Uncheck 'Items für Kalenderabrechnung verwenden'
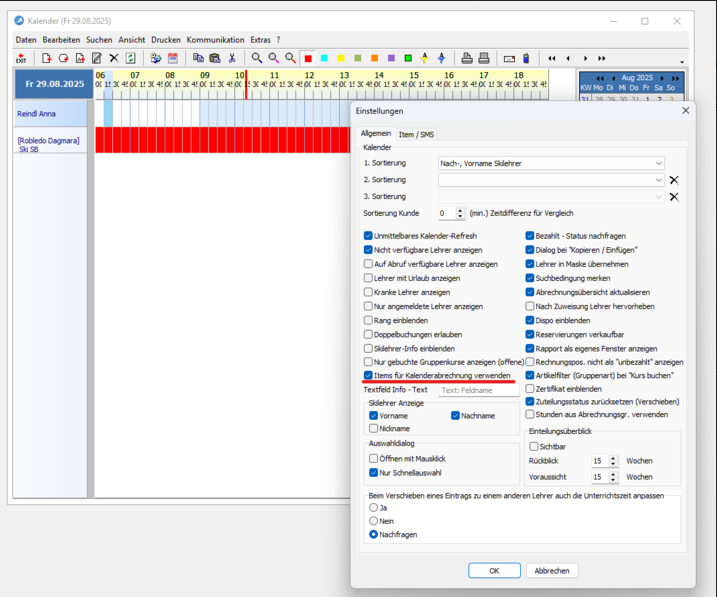 click(x=369, y=375)
